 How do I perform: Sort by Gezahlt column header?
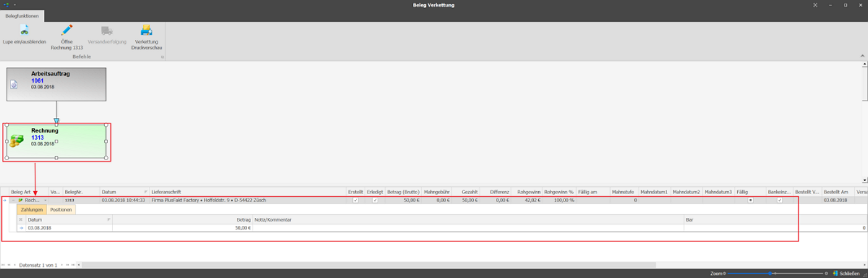point(465,192)
